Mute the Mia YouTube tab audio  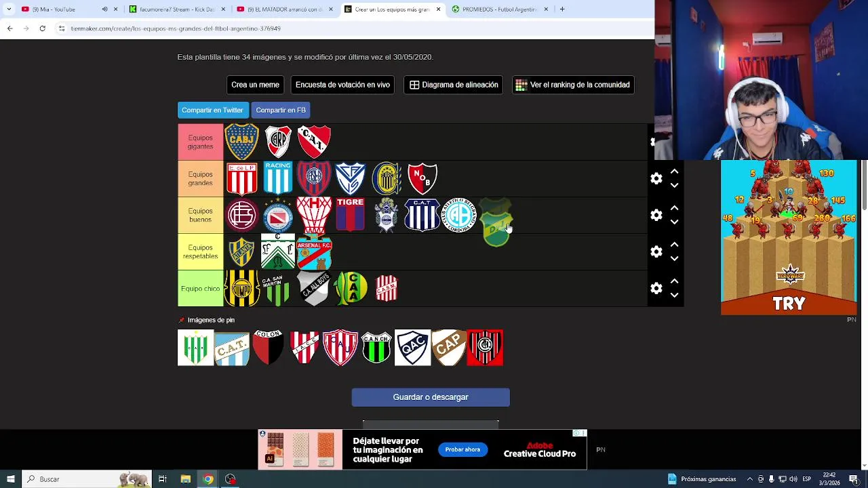(x=104, y=9)
